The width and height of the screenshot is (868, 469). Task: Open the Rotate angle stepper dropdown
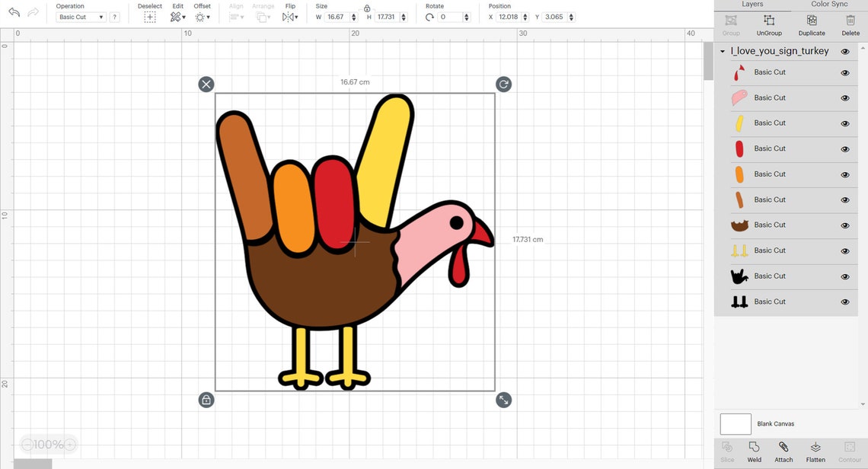point(466,17)
